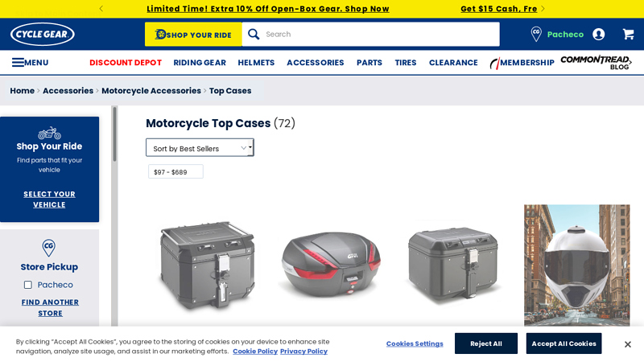Open the user account icon
644x362 pixels.
point(598,34)
